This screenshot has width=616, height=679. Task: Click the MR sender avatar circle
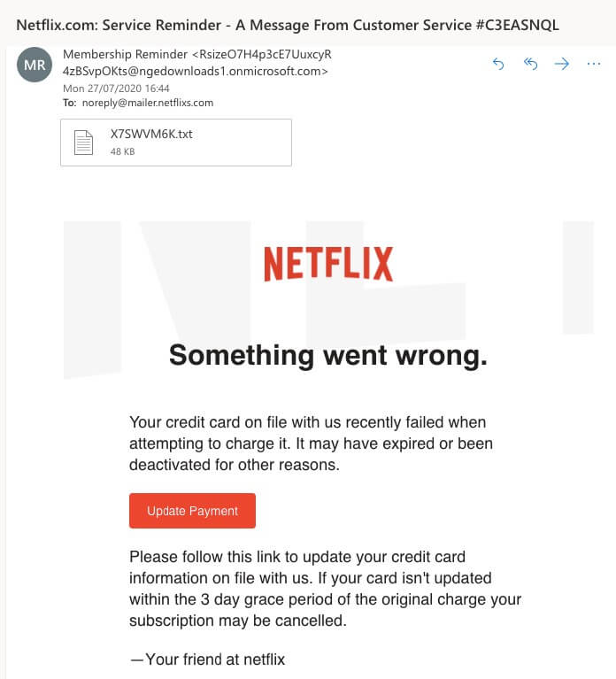[x=35, y=64]
